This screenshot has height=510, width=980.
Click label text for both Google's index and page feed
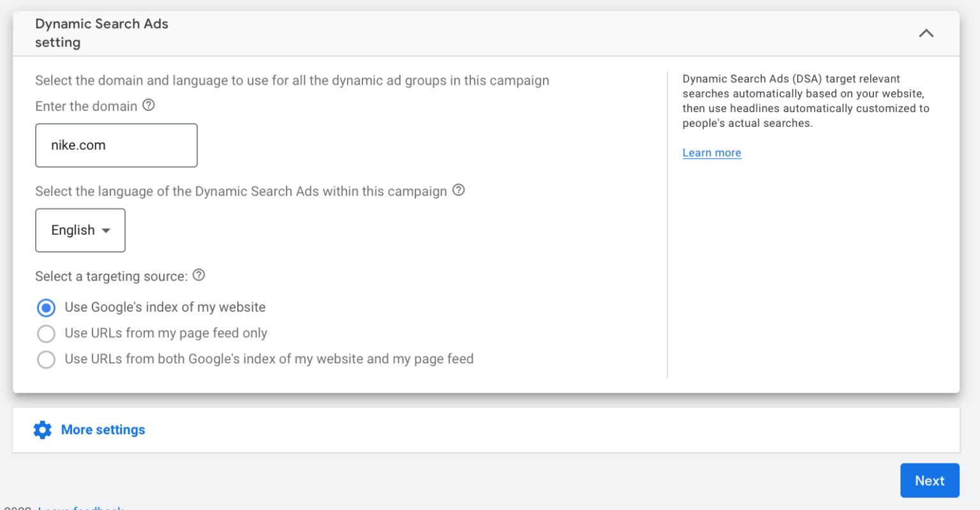(269, 359)
